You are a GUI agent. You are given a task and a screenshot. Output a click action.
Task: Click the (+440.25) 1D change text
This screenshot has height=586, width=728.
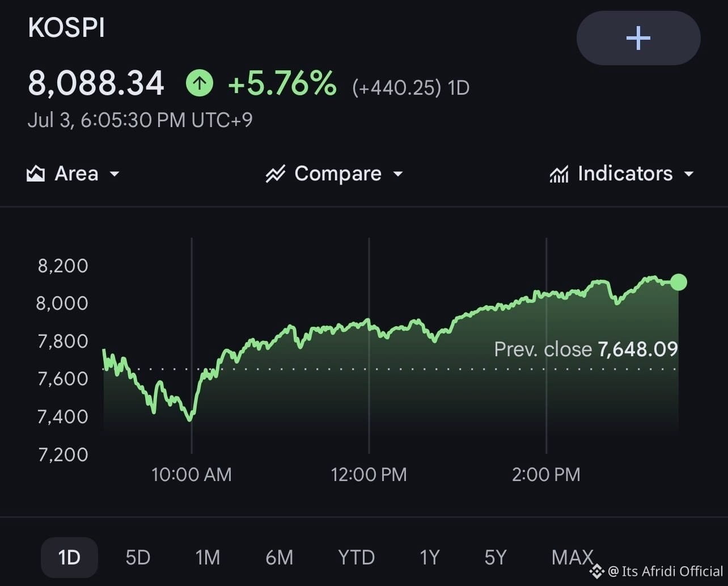pyautogui.click(x=410, y=88)
